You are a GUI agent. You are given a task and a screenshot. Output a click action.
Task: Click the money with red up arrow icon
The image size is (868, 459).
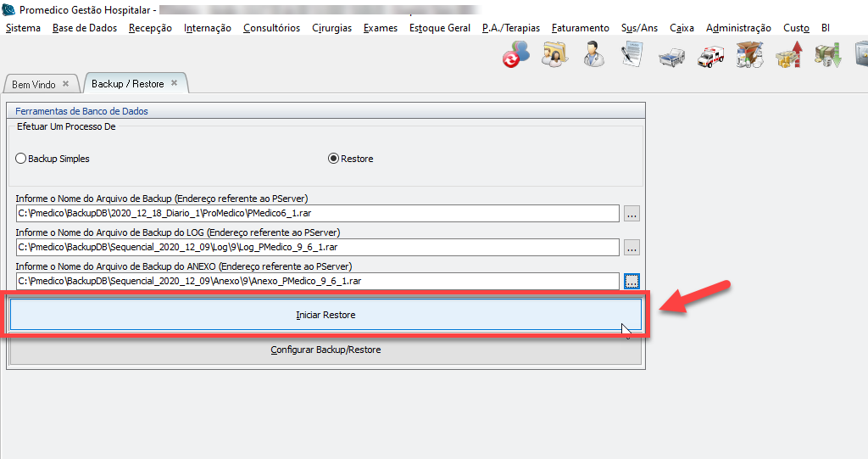coord(788,56)
